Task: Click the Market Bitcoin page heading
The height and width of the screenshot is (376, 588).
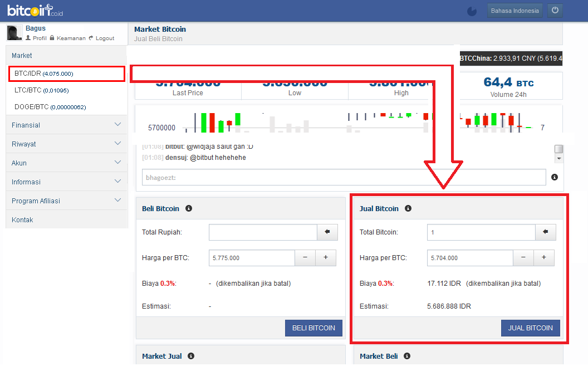Action: point(160,30)
